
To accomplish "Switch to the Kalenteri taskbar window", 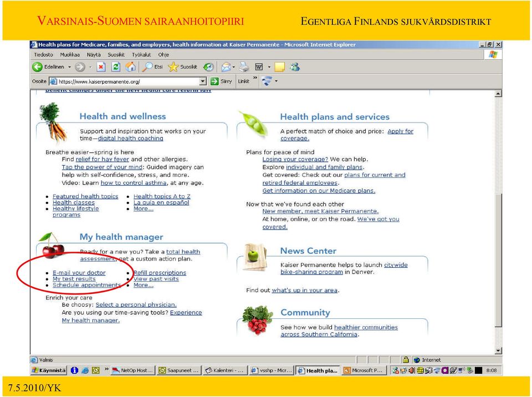I will [x=225, y=370].
